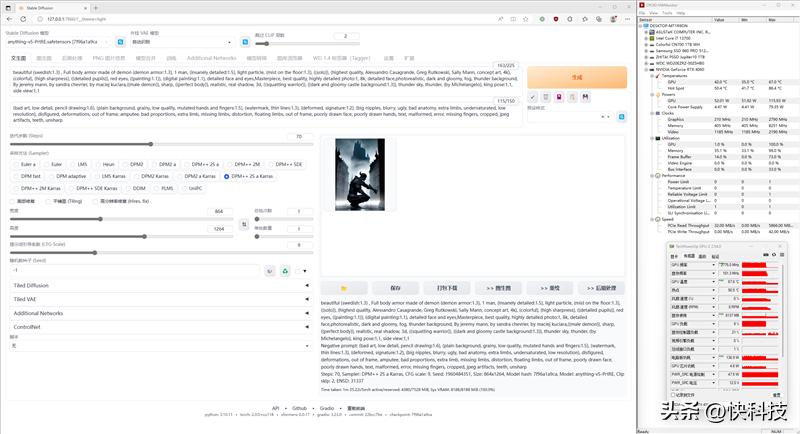
Task: Open the WD 1.4 Tagger tab
Action: pos(341,58)
